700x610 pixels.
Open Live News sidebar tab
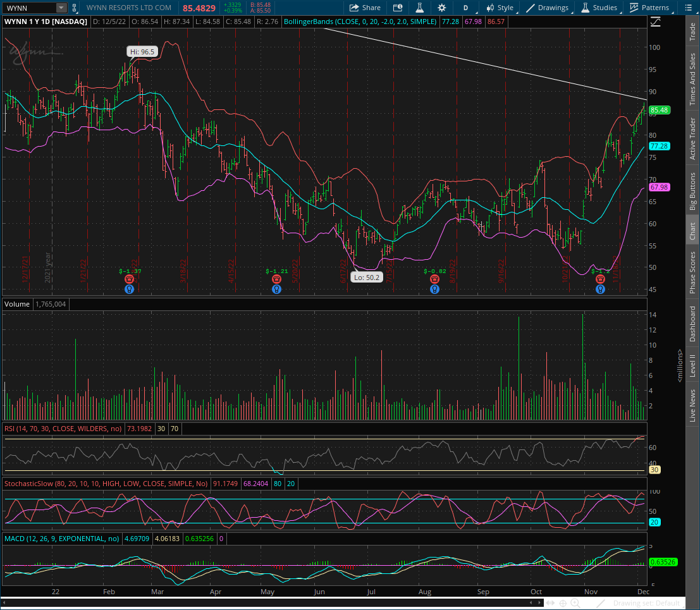pyautogui.click(x=692, y=405)
